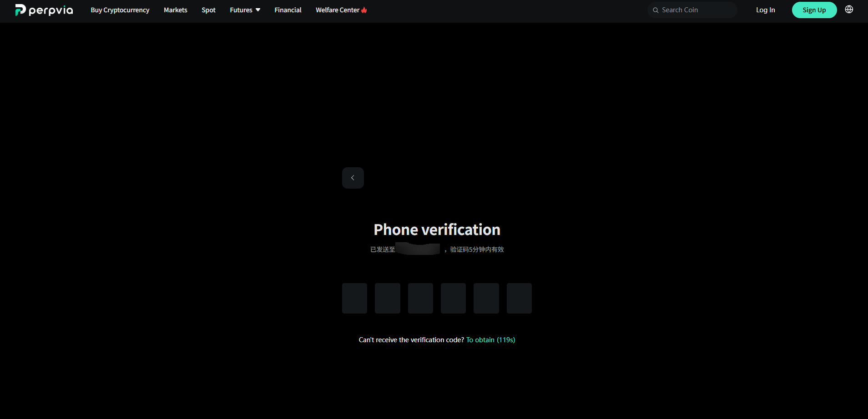Screen dimensions: 868x419
Task: Go to Markets page
Action: pos(176,10)
